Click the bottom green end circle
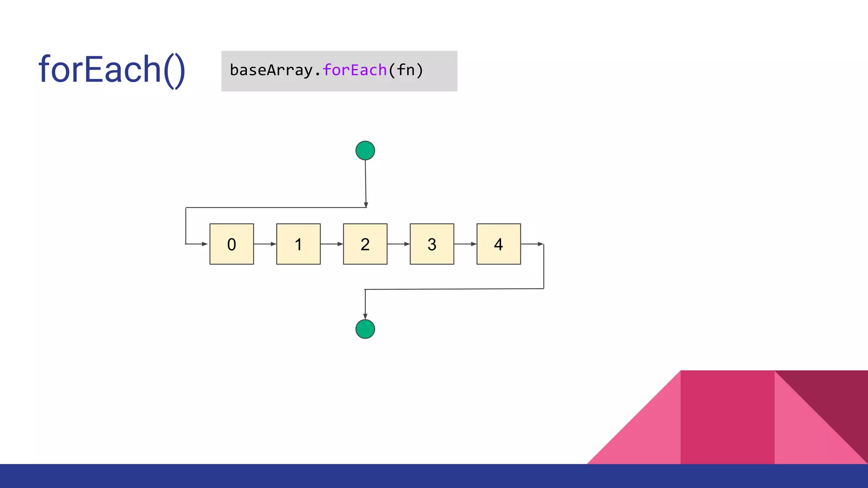Image resolution: width=868 pixels, height=488 pixels. click(x=365, y=329)
